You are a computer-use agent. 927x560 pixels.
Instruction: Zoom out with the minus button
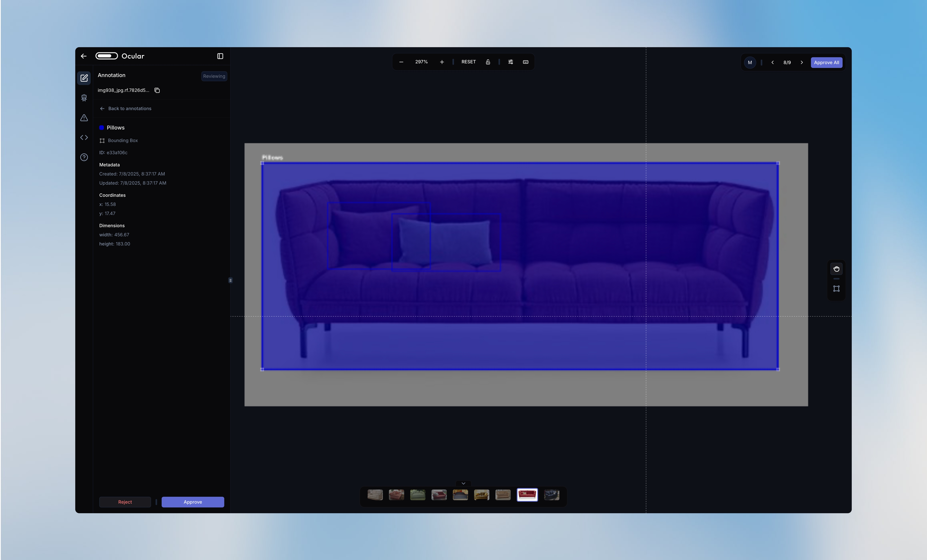coord(401,62)
